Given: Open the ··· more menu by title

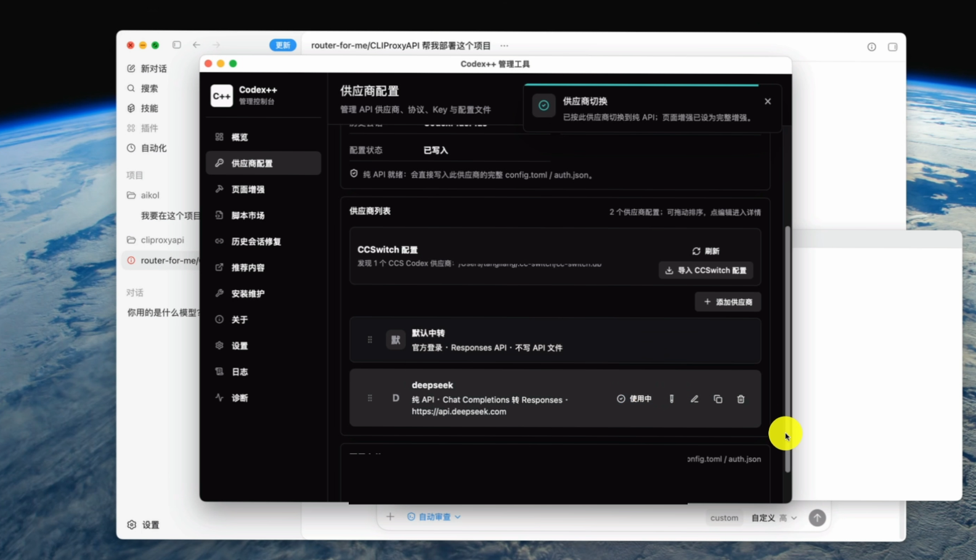Looking at the screenshot, I should [505, 46].
